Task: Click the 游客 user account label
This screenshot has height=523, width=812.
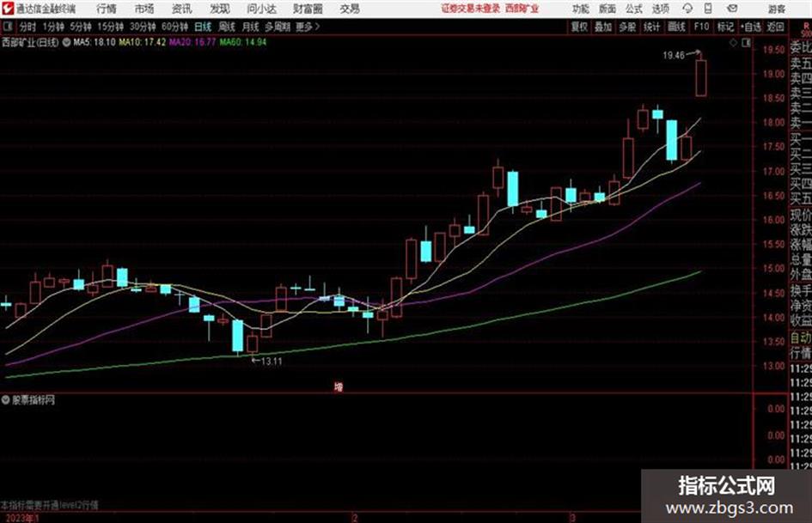Action: tap(776, 9)
